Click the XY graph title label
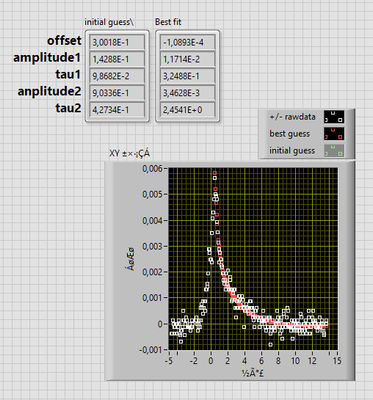 [130, 154]
